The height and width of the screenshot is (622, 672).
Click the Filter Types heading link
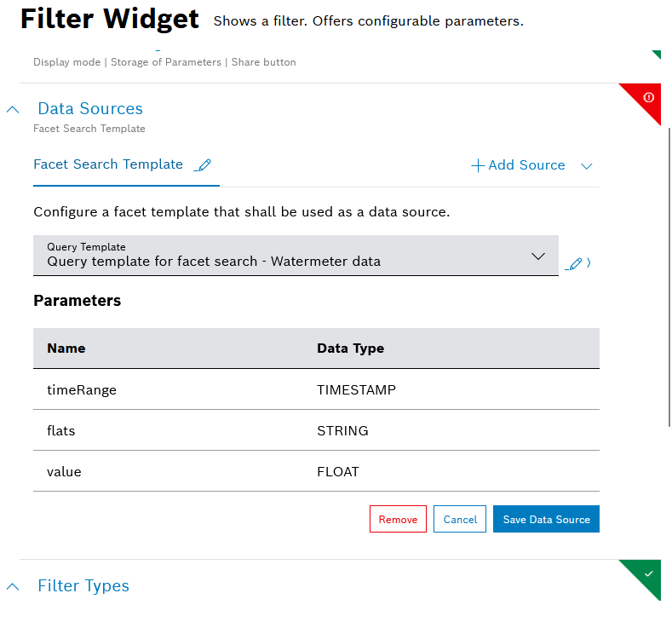(x=83, y=585)
